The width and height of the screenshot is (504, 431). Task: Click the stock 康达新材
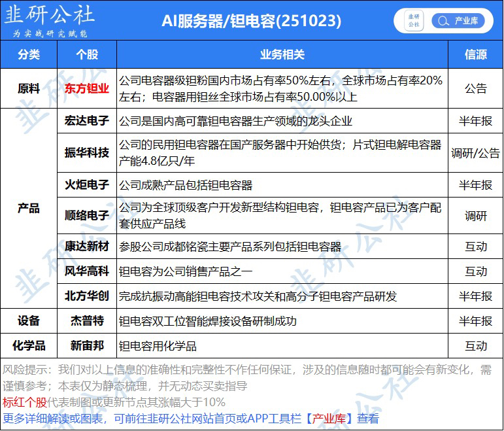pos(87,247)
